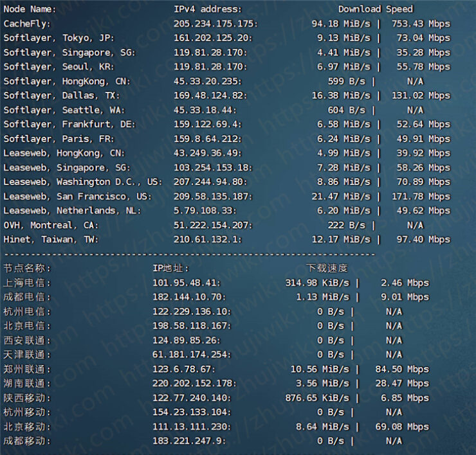Select the 171.78 Mbps value
Viewport: 476px width, 455px height.
pos(421,197)
